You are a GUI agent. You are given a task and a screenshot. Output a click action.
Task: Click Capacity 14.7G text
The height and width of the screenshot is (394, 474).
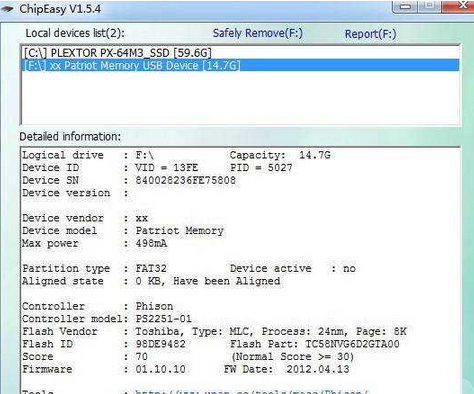[x=280, y=155]
